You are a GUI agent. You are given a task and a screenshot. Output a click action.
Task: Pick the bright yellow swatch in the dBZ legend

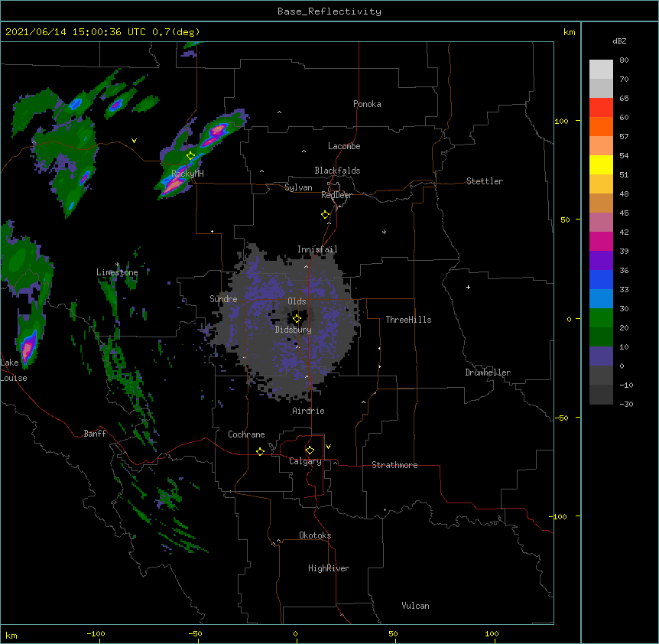(601, 164)
